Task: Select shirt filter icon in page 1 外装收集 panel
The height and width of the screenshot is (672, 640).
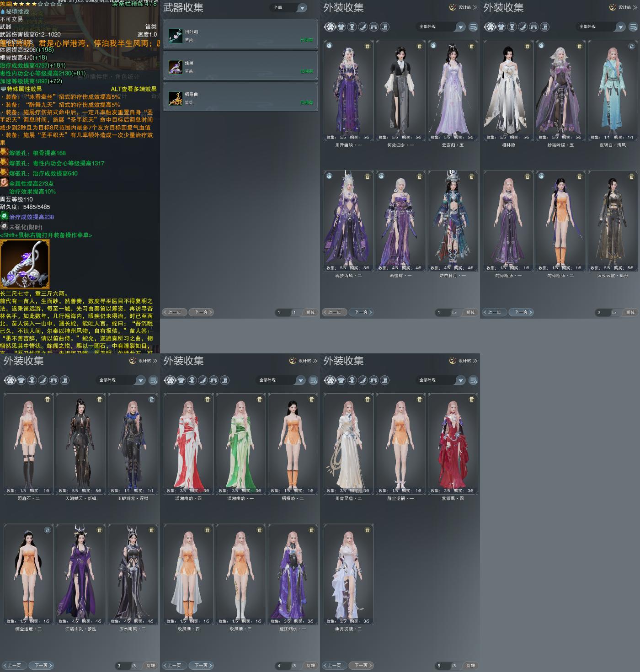Action: [341, 27]
